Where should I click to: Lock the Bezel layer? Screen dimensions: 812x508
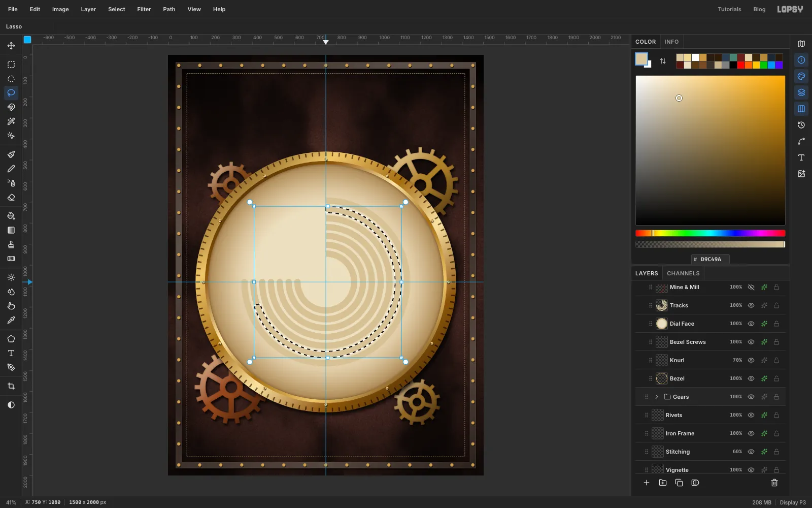click(x=776, y=378)
